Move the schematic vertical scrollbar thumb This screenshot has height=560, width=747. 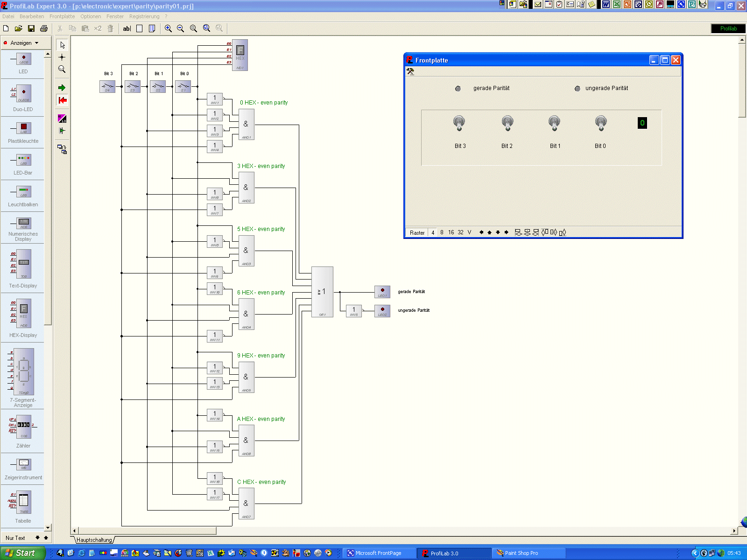(742, 80)
